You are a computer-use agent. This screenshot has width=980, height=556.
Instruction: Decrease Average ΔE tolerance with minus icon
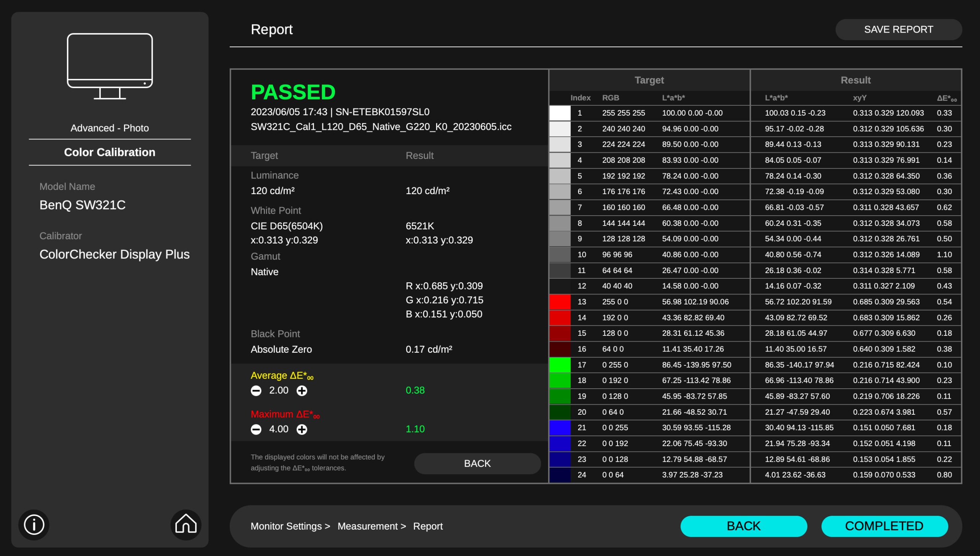point(256,391)
